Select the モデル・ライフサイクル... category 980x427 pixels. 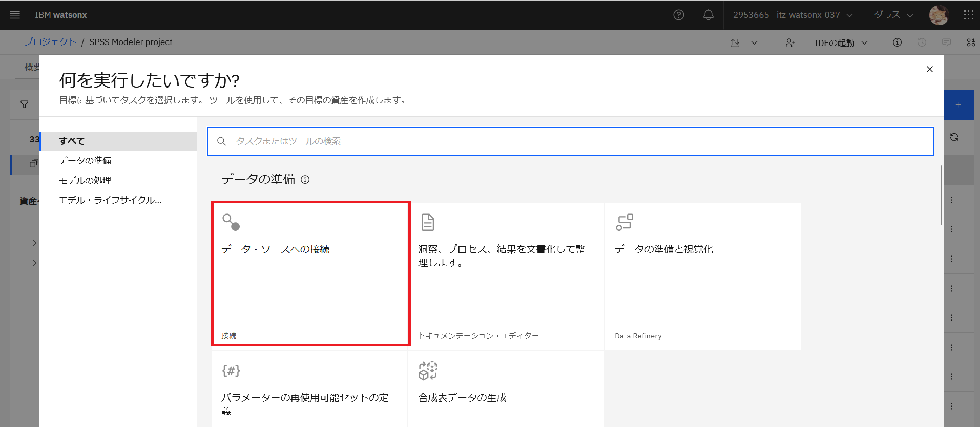coord(118,200)
